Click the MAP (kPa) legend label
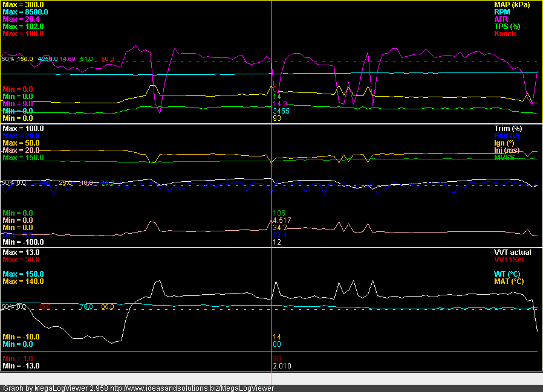 (x=512, y=5)
